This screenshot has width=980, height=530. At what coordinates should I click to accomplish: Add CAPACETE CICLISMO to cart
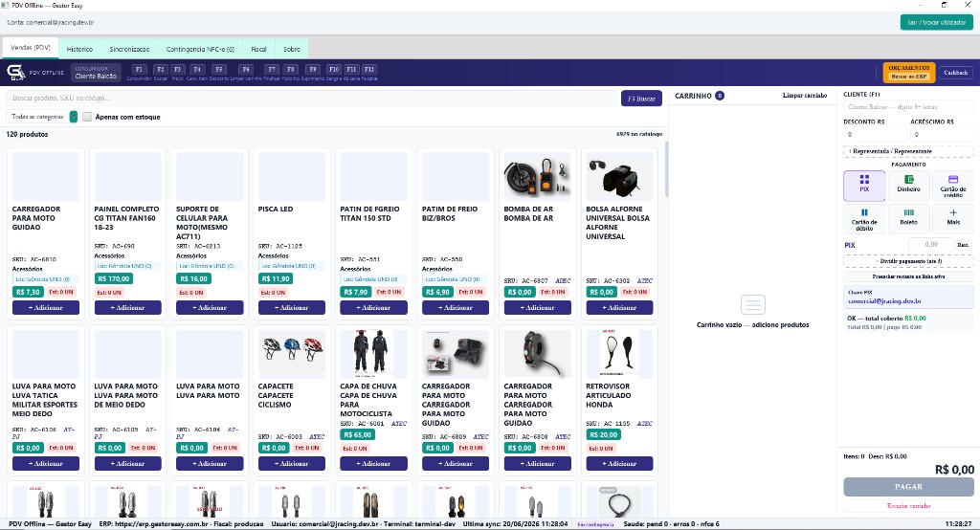click(x=292, y=463)
